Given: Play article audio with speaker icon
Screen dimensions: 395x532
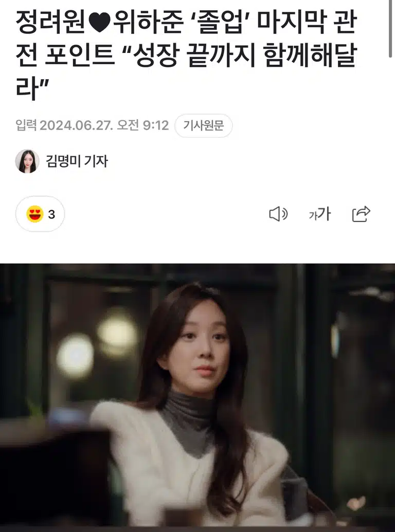Looking at the screenshot, I should [278, 214].
